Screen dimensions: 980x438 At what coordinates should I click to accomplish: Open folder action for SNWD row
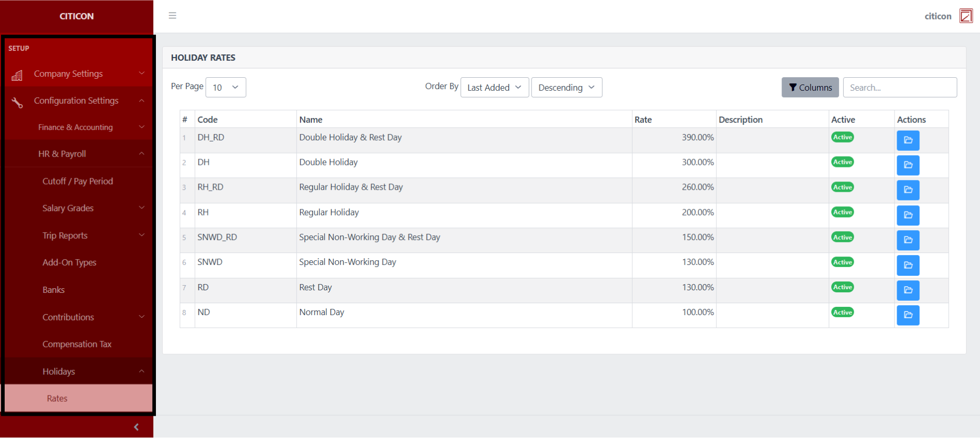(907, 265)
